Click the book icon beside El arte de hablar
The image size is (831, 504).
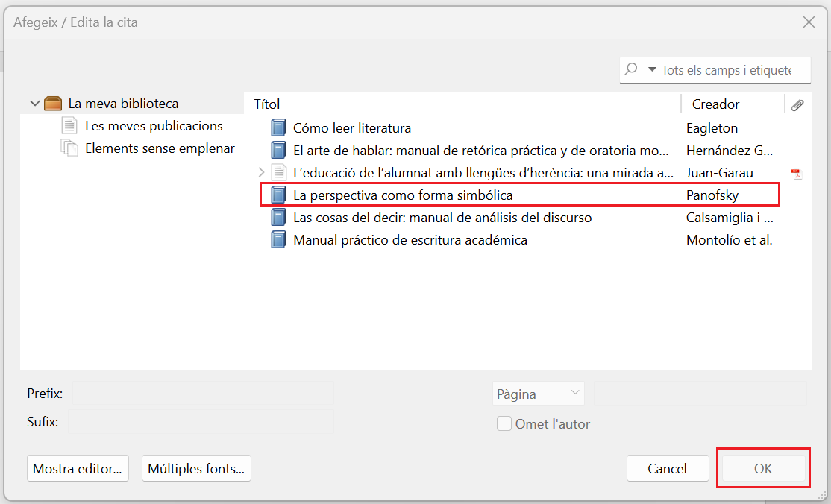[x=278, y=150]
